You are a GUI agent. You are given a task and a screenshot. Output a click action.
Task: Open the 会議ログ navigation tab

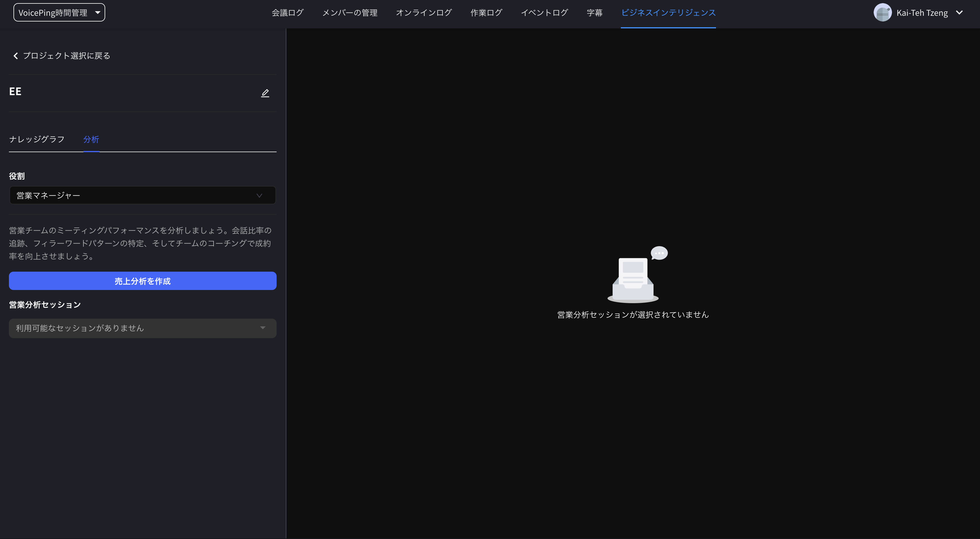pyautogui.click(x=287, y=12)
